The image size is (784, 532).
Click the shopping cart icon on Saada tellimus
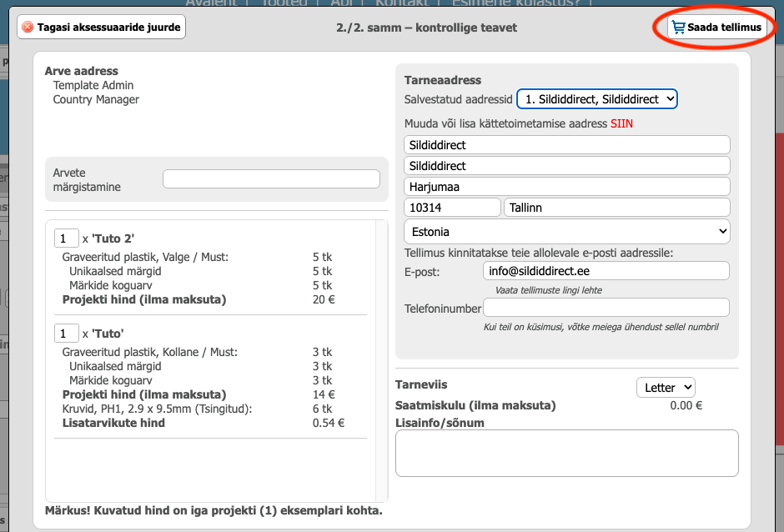click(678, 28)
